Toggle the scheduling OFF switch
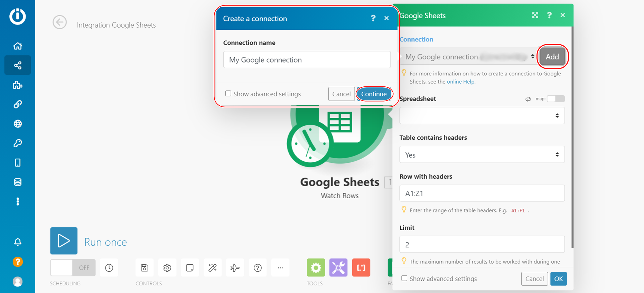The width and height of the screenshot is (644, 293). pyautogui.click(x=73, y=268)
